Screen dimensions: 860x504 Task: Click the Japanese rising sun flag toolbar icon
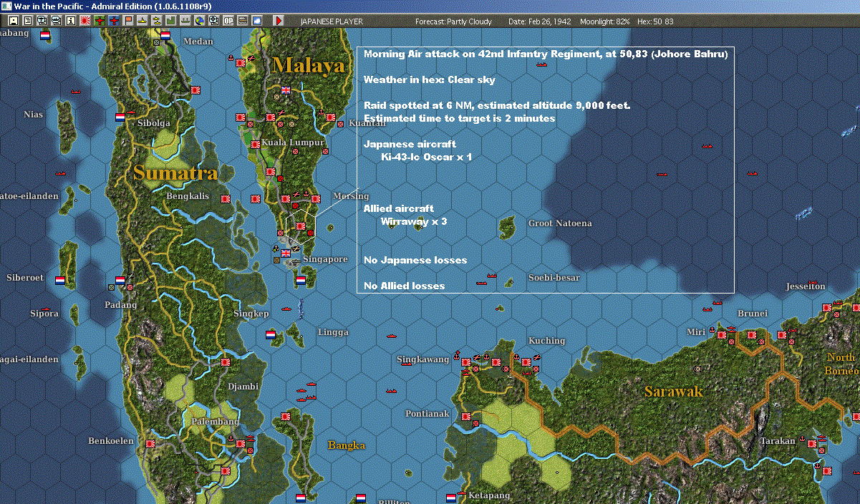[84, 21]
